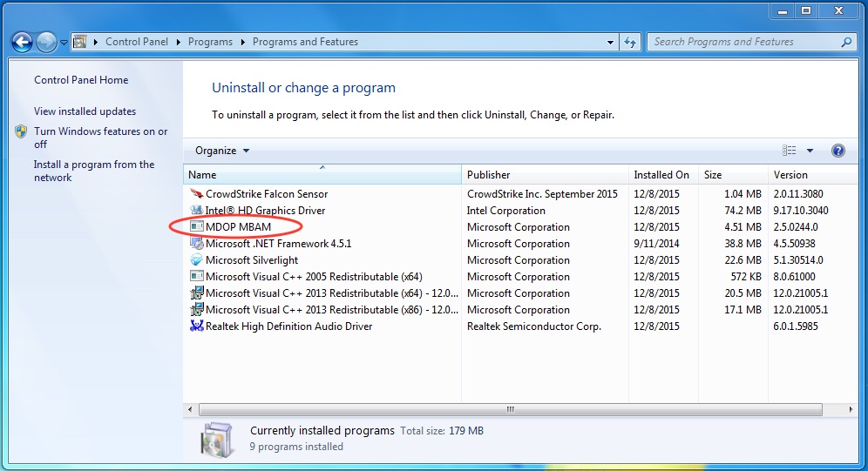Select Programs in the breadcrumb path
The height and width of the screenshot is (471, 868).
pos(210,42)
